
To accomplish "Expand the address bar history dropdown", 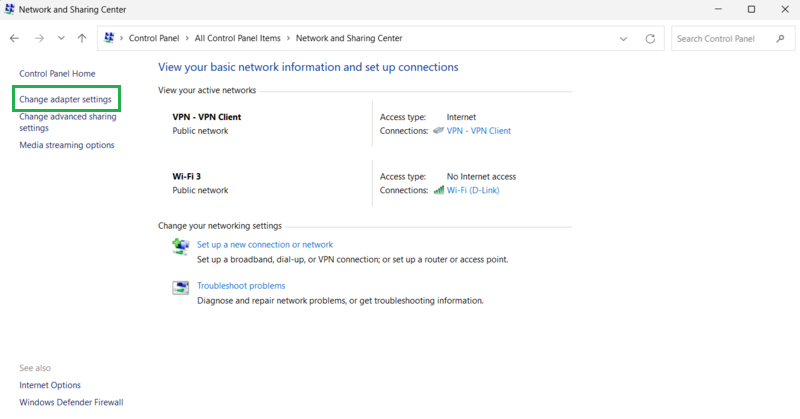I will (x=624, y=39).
